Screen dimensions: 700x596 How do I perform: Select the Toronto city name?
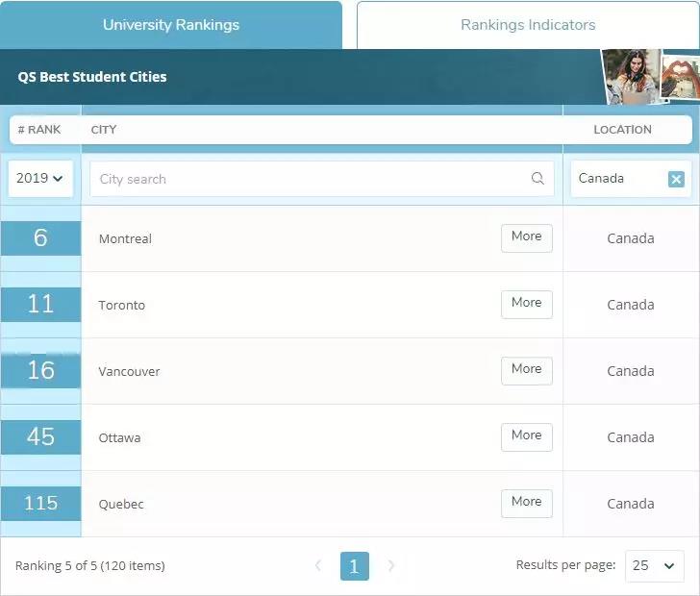pyautogui.click(x=121, y=306)
